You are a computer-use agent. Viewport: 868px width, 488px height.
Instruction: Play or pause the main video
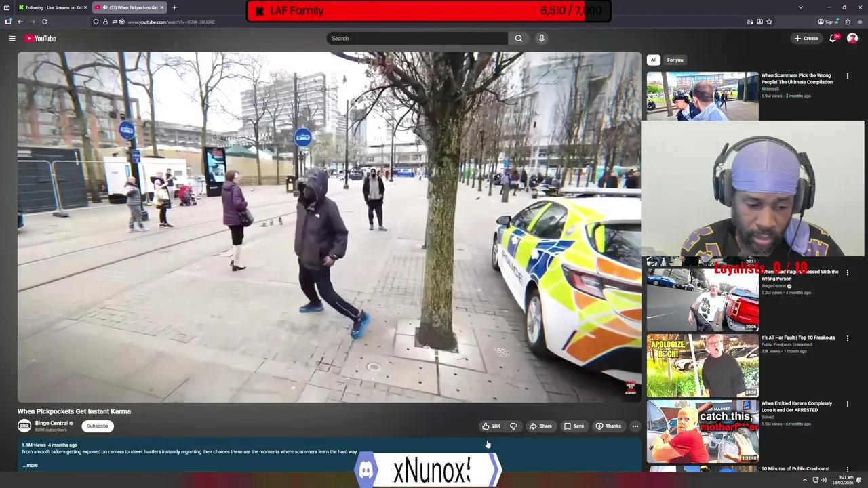click(x=329, y=227)
